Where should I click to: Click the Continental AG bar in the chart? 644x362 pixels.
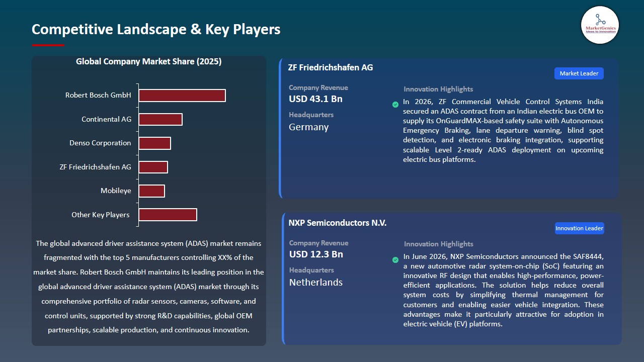[160, 119]
